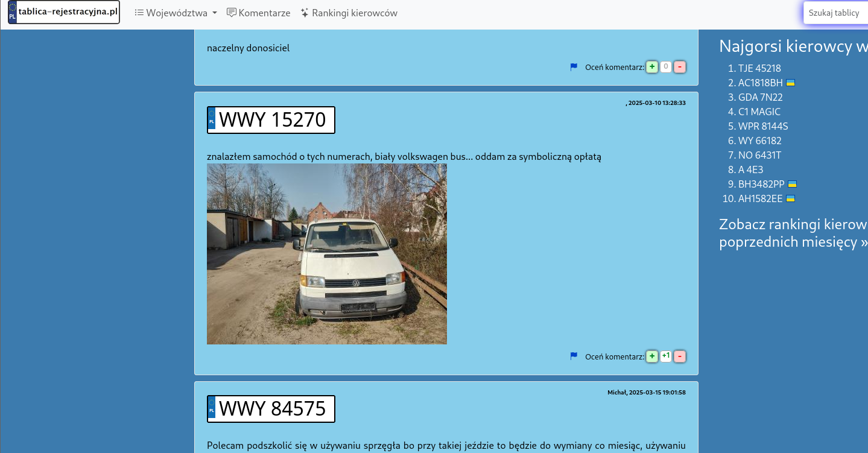The height and width of the screenshot is (453, 868).
Task: Upvote the naczelny donosiciel comment
Action: click(651, 67)
